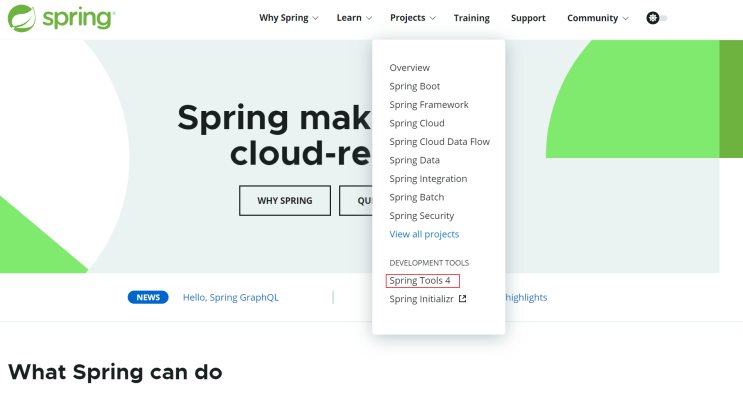Click the WHY SPRING button
Viewport: 743px width, 397px height.
tap(285, 200)
